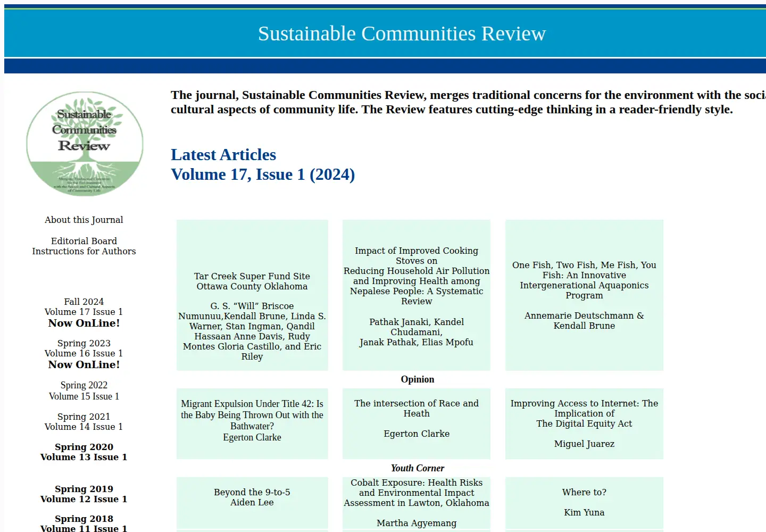The image size is (766, 532).
Task: Open Instructions for Authors
Action: (84, 251)
